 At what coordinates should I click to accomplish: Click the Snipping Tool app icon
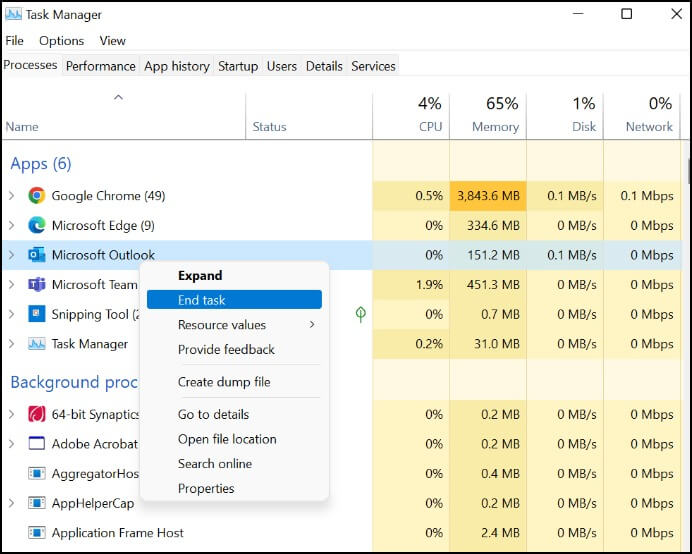[37, 314]
